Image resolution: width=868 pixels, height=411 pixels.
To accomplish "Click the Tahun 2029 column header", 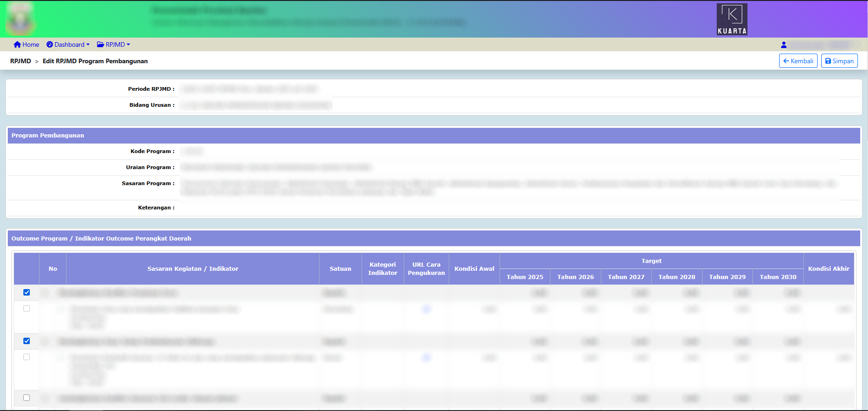I will pyautogui.click(x=727, y=277).
